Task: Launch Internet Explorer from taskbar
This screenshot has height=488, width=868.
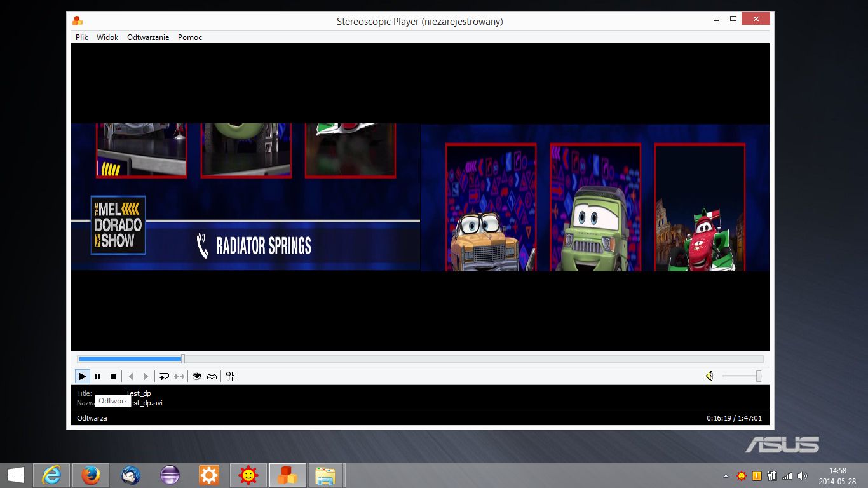Action: (51, 475)
